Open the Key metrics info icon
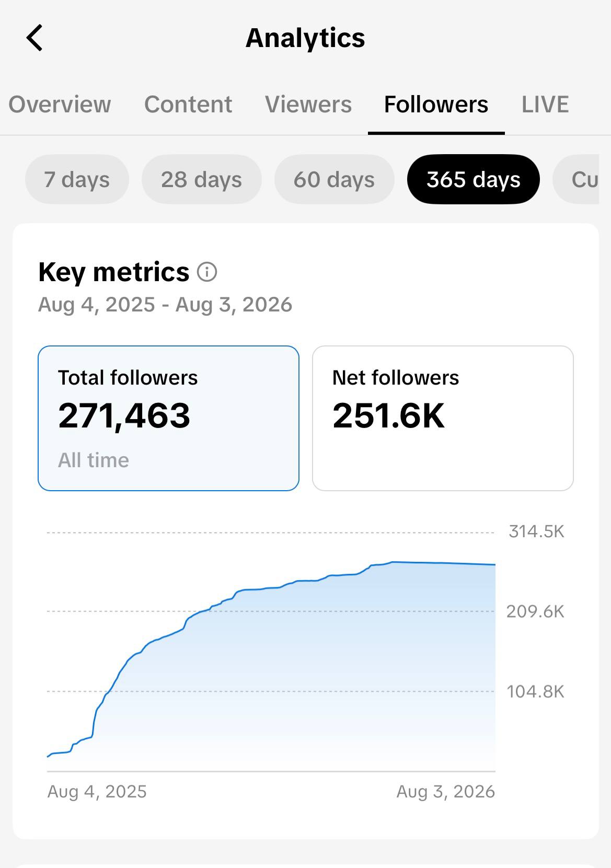The width and height of the screenshot is (611, 868). [x=207, y=272]
